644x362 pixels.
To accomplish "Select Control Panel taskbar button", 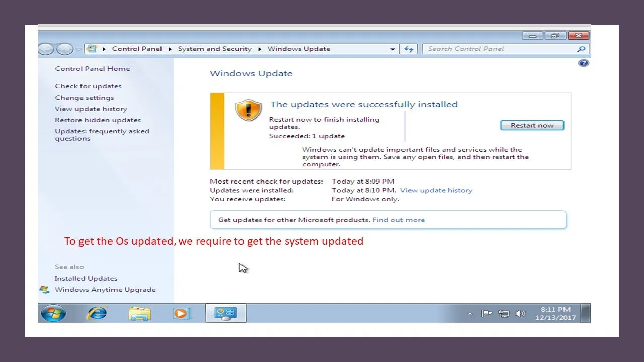I will (225, 313).
